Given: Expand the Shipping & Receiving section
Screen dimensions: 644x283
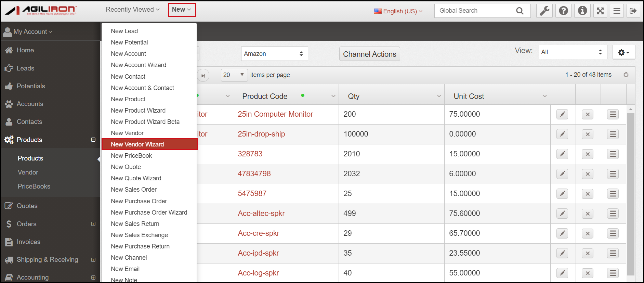Looking at the screenshot, I should click(93, 260).
